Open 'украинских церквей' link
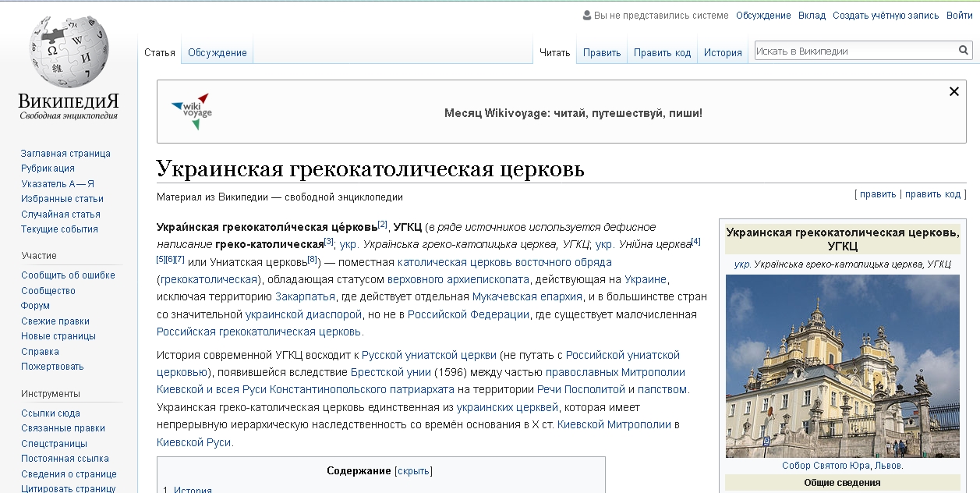 (x=508, y=407)
